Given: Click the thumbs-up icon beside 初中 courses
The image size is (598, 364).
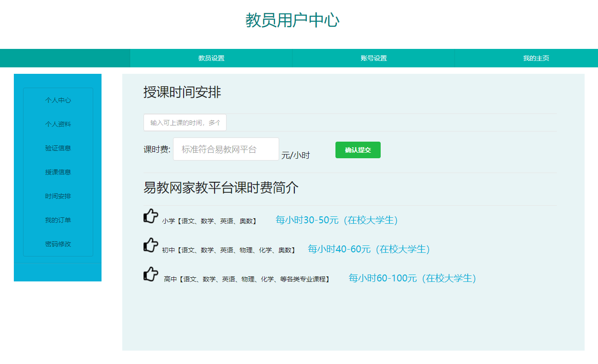Looking at the screenshot, I should tap(150, 245).
